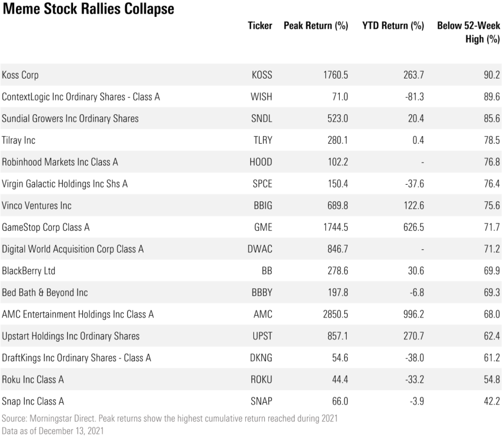Select the Tilray Inc company name
Screen dimensions: 504x439
(x=19, y=140)
